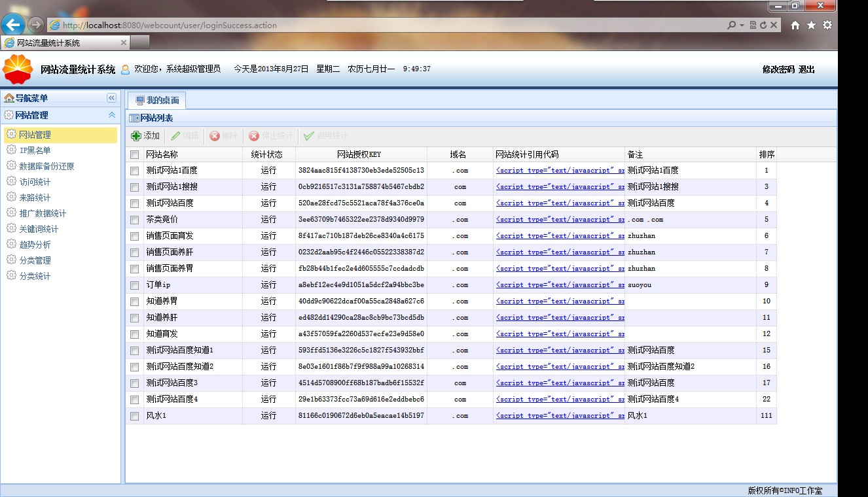Open browser tools gear icon
868x497 pixels.
(x=827, y=26)
